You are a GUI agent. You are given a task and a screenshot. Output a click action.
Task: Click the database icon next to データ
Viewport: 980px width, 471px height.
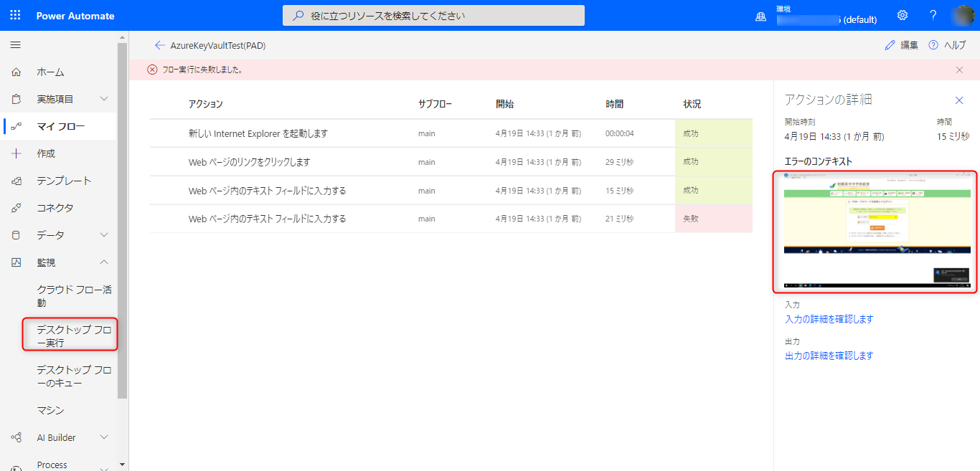pyautogui.click(x=16, y=235)
